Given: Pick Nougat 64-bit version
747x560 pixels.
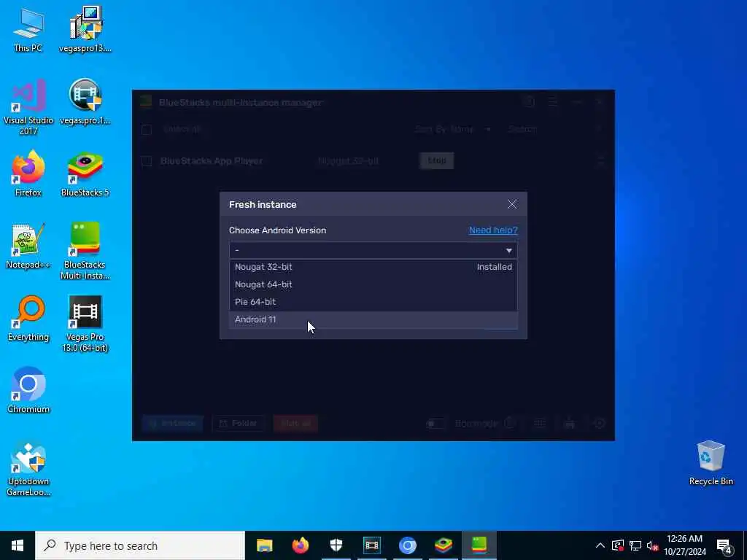Looking at the screenshot, I should coord(373,284).
